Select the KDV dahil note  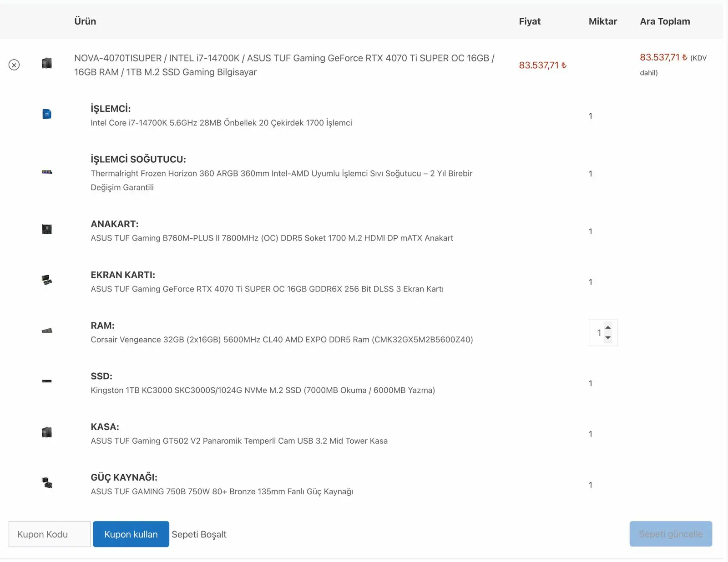click(673, 65)
